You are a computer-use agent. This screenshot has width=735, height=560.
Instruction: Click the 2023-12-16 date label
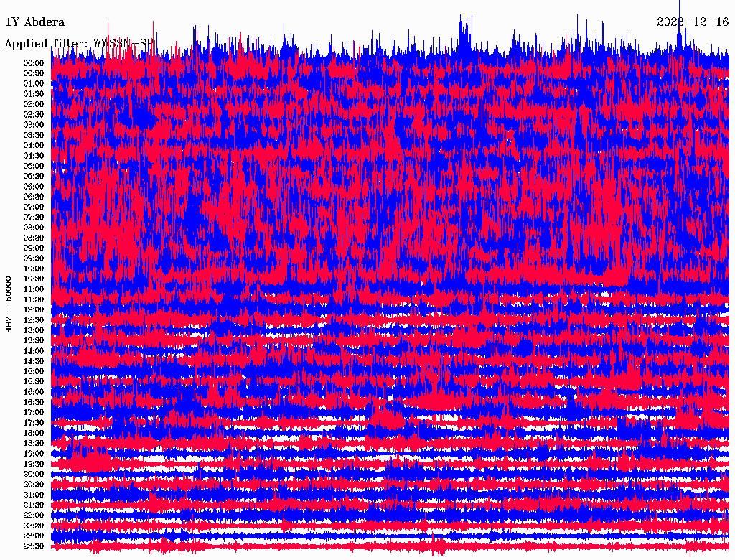coord(693,22)
